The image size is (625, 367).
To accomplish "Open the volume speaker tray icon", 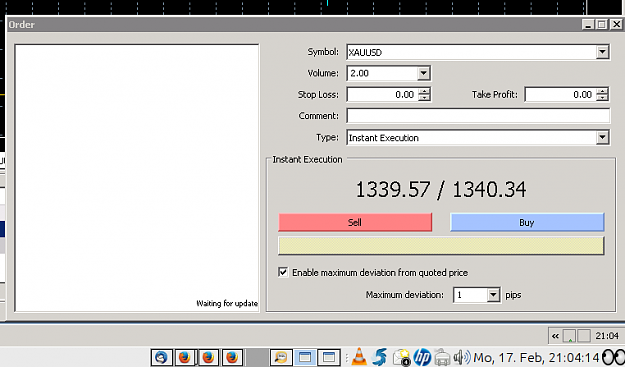I will click(x=462, y=357).
